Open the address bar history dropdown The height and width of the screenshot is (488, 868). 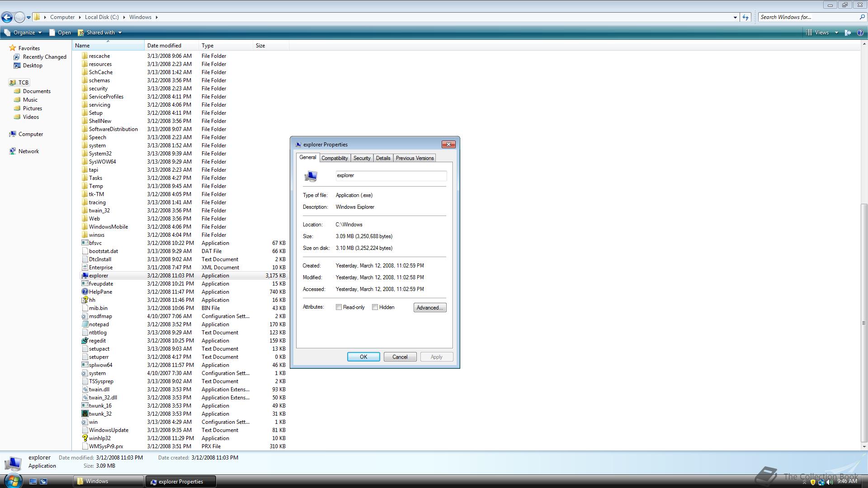(735, 17)
